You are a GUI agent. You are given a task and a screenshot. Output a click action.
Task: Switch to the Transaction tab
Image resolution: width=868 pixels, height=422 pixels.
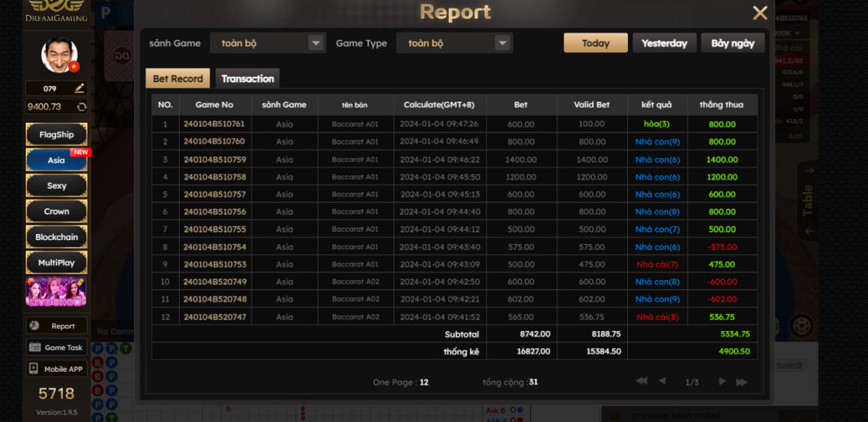click(248, 79)
